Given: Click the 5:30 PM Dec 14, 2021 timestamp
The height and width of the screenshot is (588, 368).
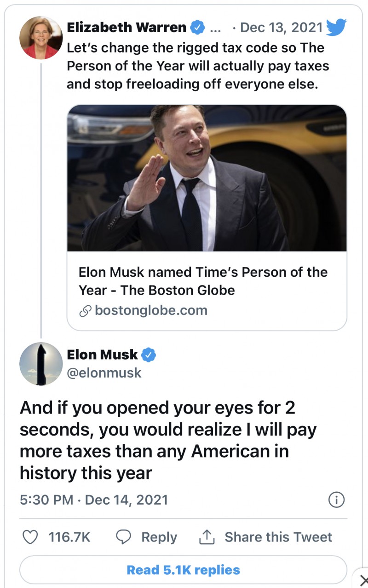Looking at the screenshot, I should tap(94, 500).
